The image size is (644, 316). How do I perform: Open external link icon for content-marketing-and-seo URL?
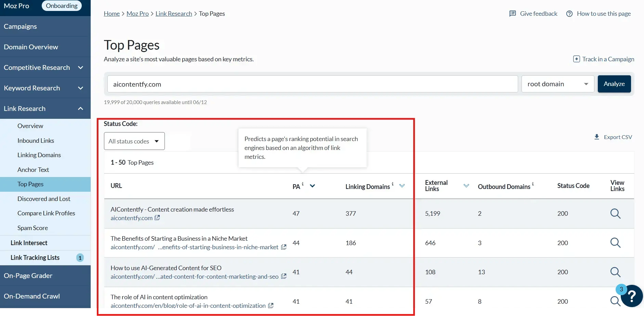pos(284,276)
